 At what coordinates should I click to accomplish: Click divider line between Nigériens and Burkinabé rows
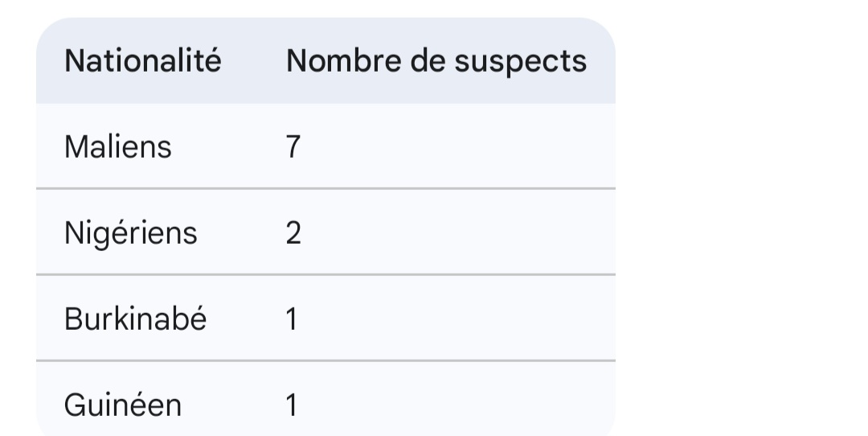[x=325, y=274]
